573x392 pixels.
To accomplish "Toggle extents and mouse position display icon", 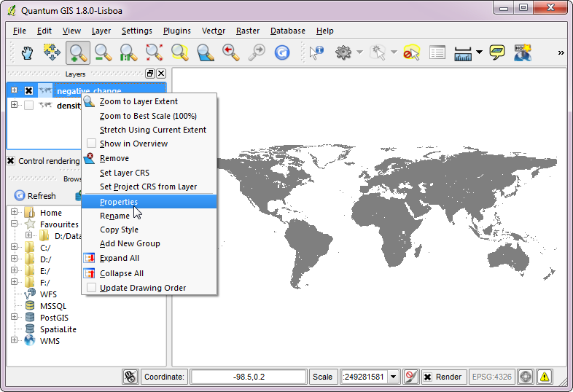I will (x=130, y=377).
